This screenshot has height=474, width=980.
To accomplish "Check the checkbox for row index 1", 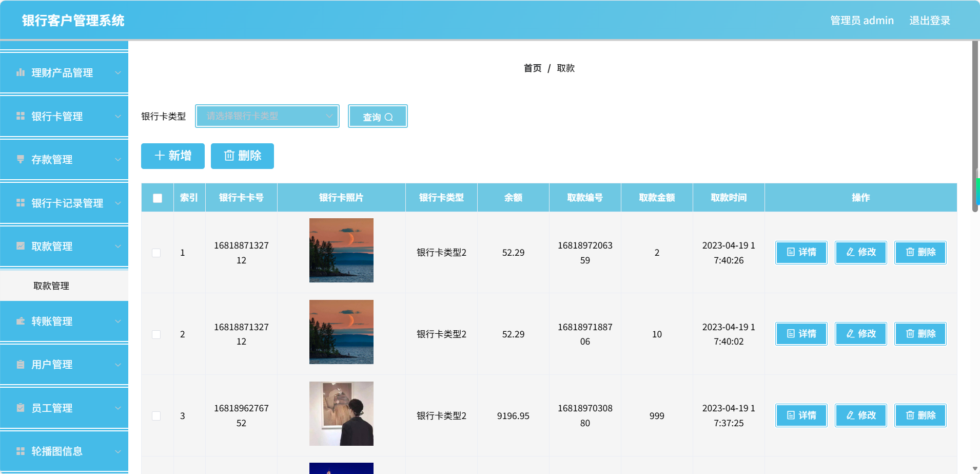I will click(156, 253).
